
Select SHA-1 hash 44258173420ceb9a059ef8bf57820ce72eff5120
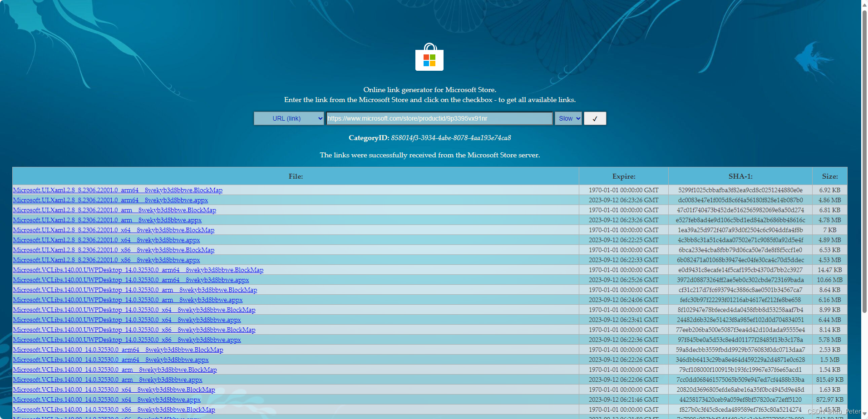click(740, 400)
